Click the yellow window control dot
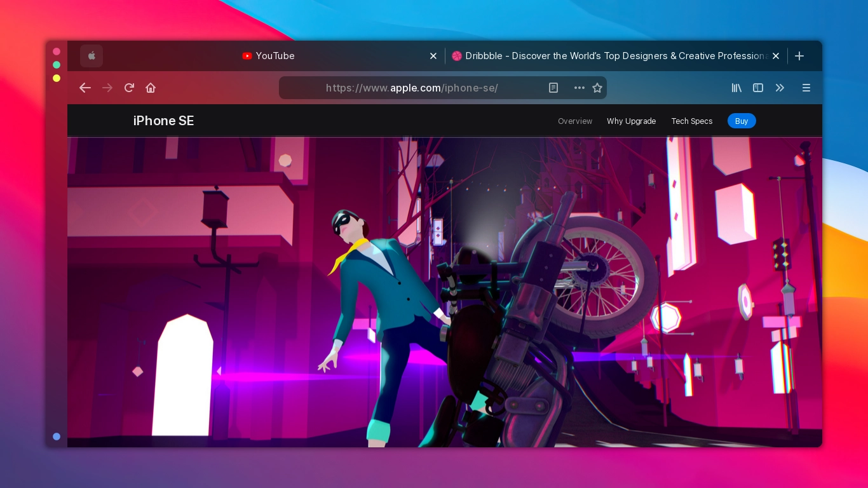Screen dimensions: 868x488 [57, 78]
